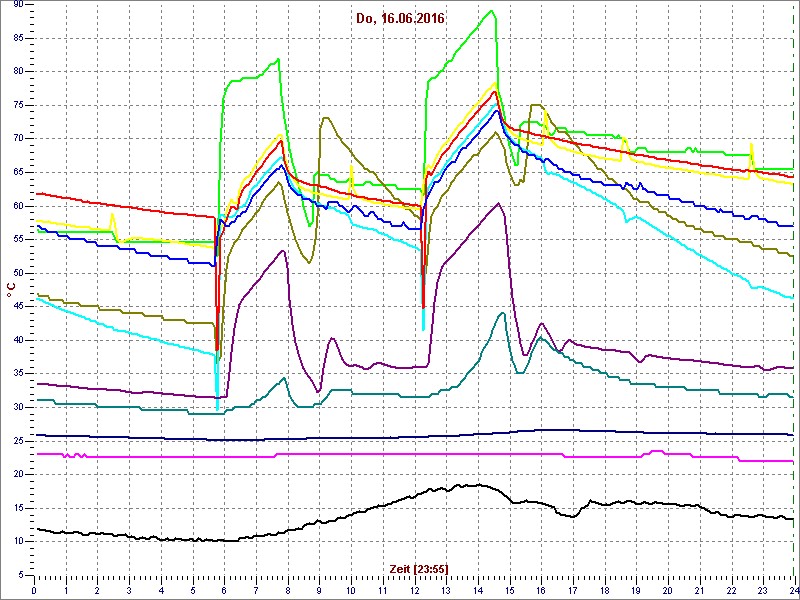
Task: Select the y-axis temperature value 5
Action: (x=20, y=575)
